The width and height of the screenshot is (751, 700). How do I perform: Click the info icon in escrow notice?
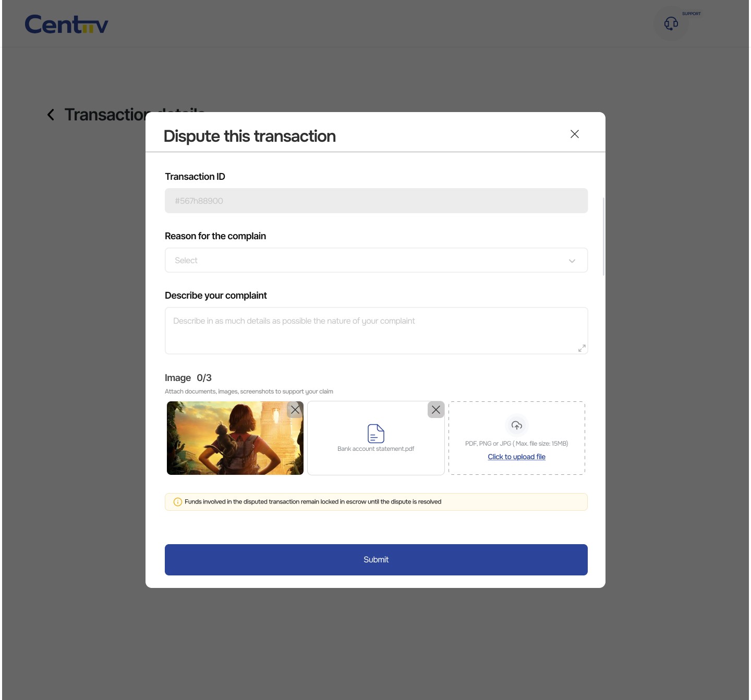(x=178, y=502)
